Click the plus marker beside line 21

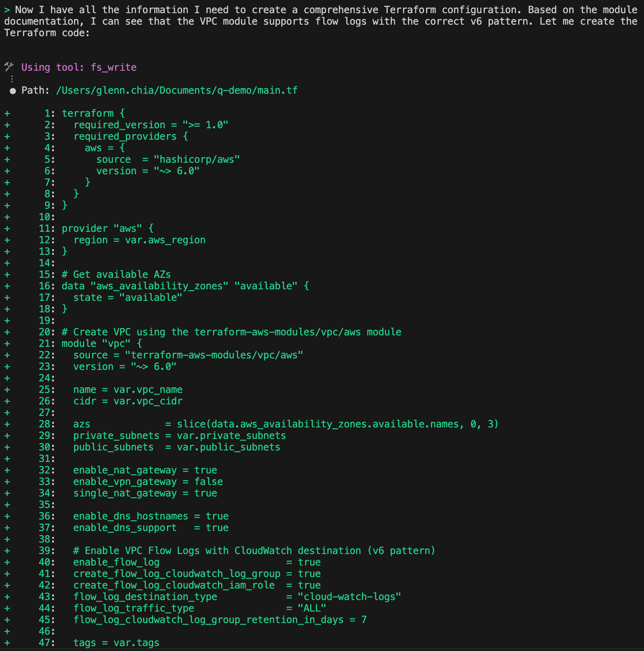click(x=7, y=344)
